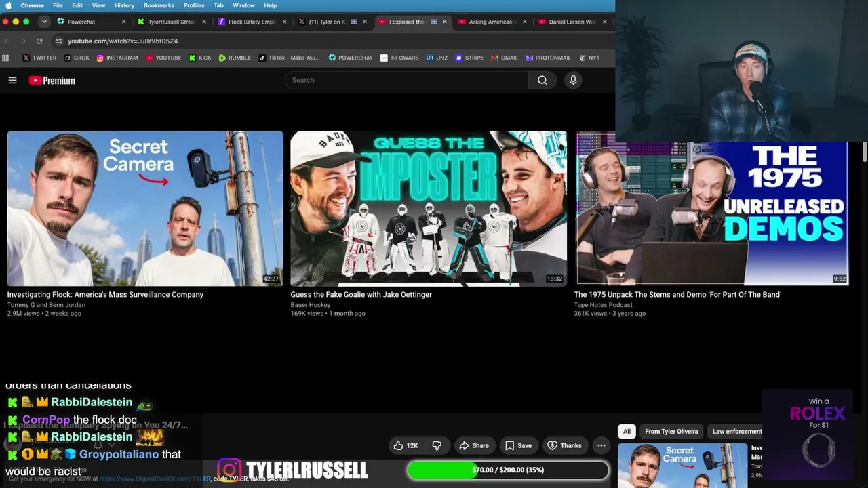Close the I Exposed the... tab
This screenshot has width=868, height=488.
click(445, 22)
